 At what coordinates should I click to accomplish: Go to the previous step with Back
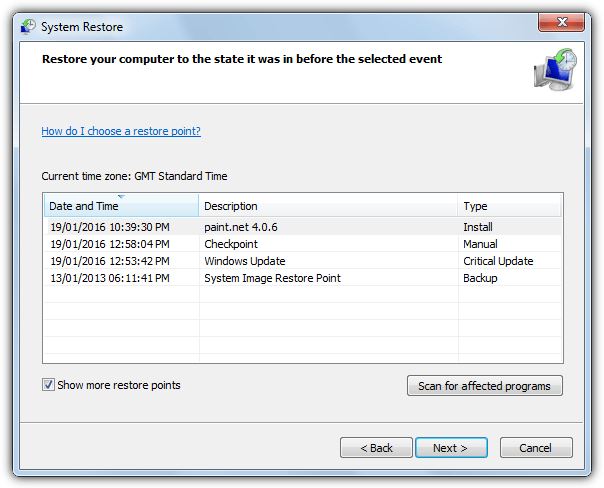click(x=376, y=448)
